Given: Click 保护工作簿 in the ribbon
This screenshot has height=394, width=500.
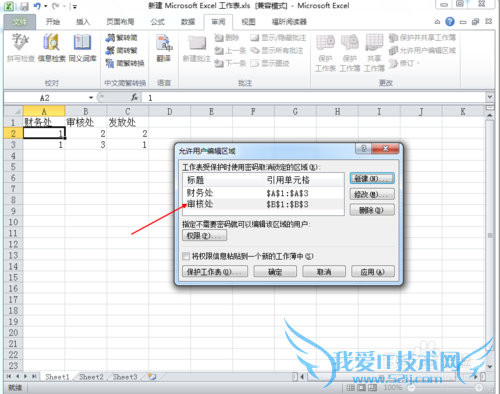Looking at the screenshot, I should pyautogui.click(x=350, y=53).
